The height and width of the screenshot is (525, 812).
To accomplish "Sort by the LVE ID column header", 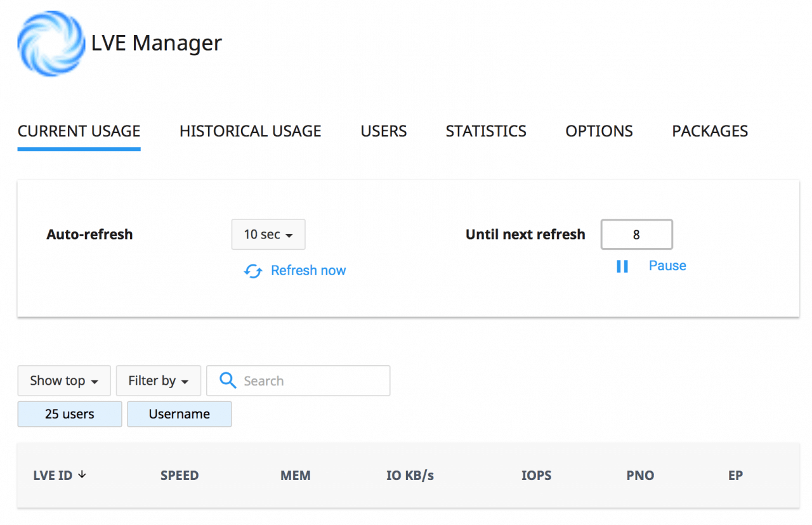I will pos(53,475).
